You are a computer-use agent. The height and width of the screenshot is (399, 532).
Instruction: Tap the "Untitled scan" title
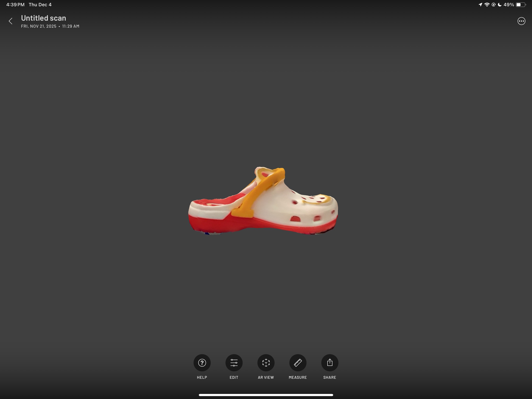(44, 18)
